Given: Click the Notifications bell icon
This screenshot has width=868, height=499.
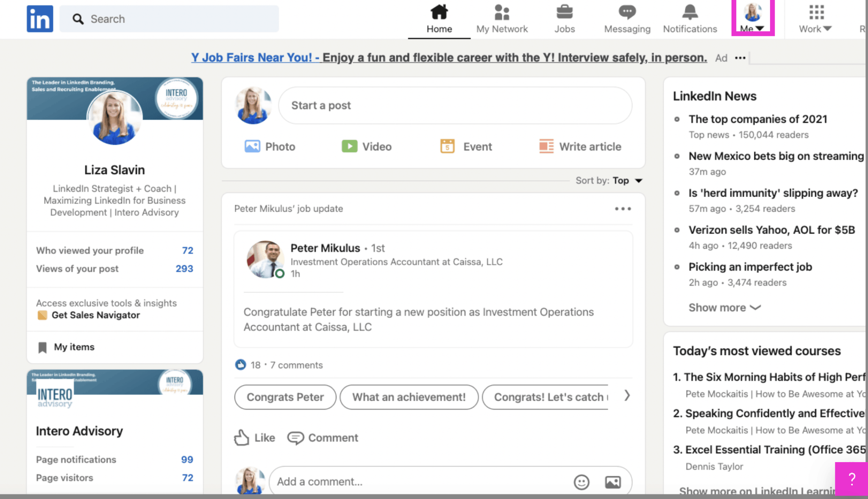Looking at the screenshot, I should 690,12.
